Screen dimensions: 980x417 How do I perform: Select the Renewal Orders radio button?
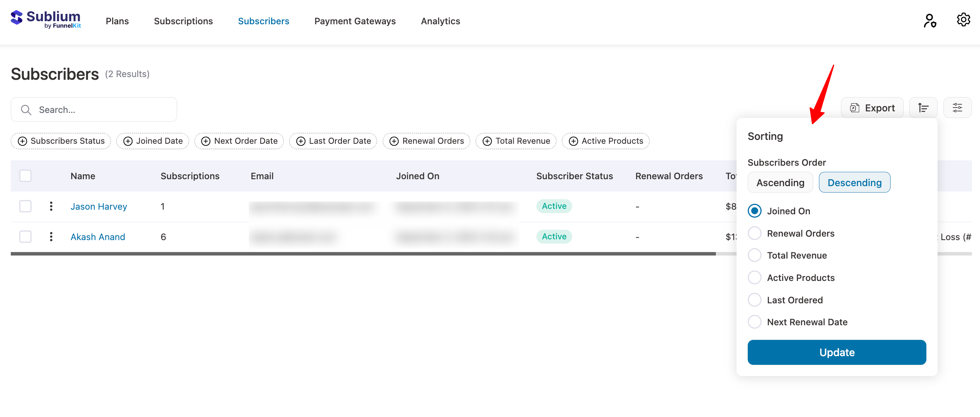coord(754,233)
